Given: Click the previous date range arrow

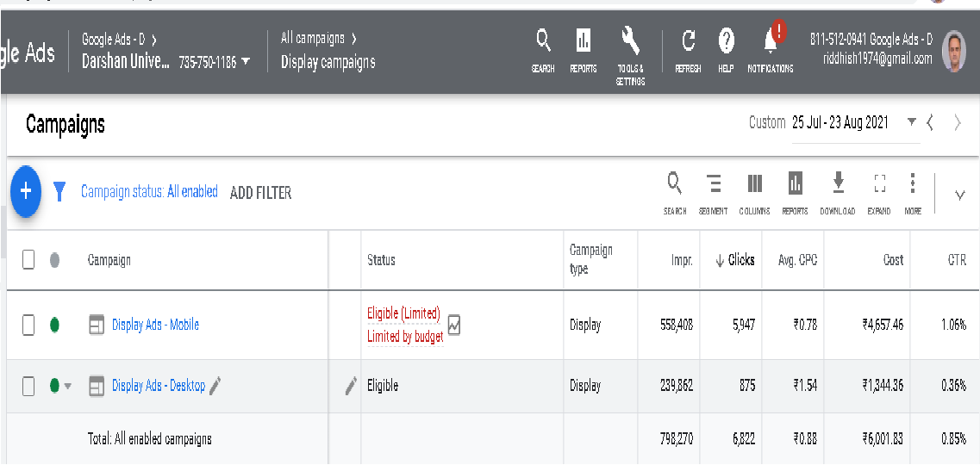Looking at the screenshot, I should [930, 123].
